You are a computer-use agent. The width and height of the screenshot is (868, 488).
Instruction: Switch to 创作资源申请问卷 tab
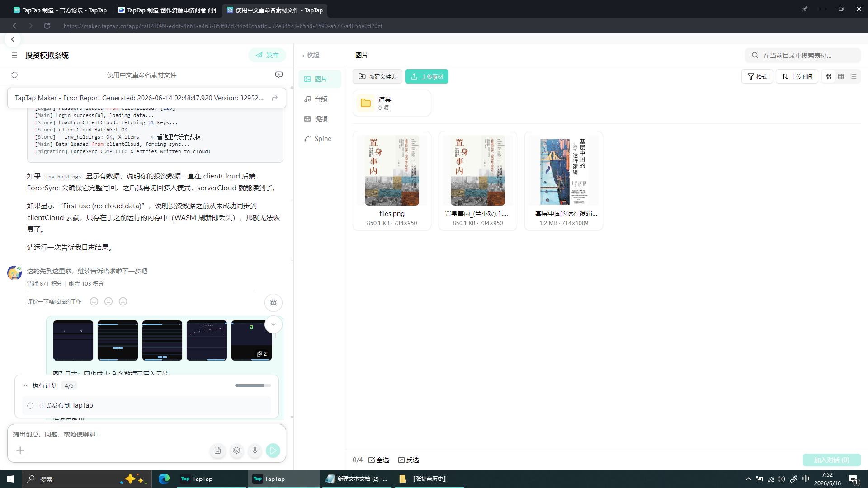[167, 10]
